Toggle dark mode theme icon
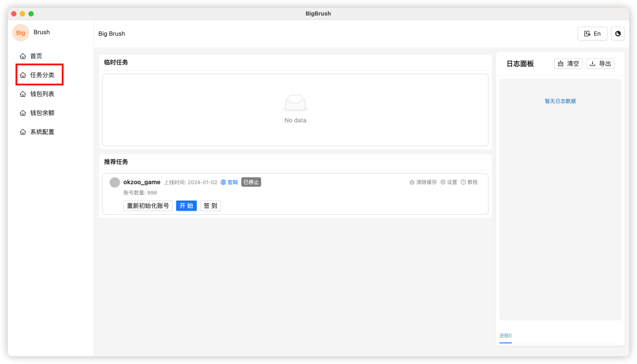This screenshot has width=637, height=364. coord(618,34)
